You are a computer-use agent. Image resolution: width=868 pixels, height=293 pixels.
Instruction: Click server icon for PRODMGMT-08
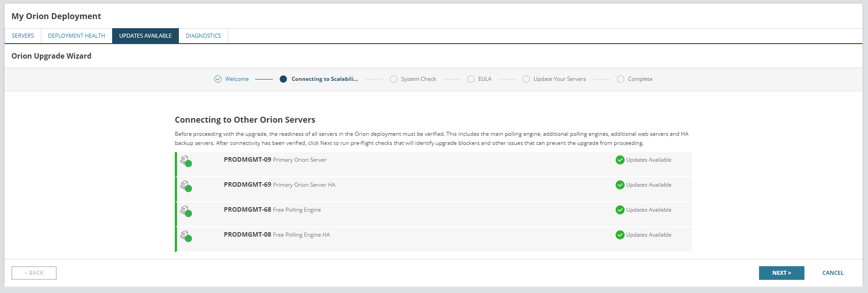(186, 236)
